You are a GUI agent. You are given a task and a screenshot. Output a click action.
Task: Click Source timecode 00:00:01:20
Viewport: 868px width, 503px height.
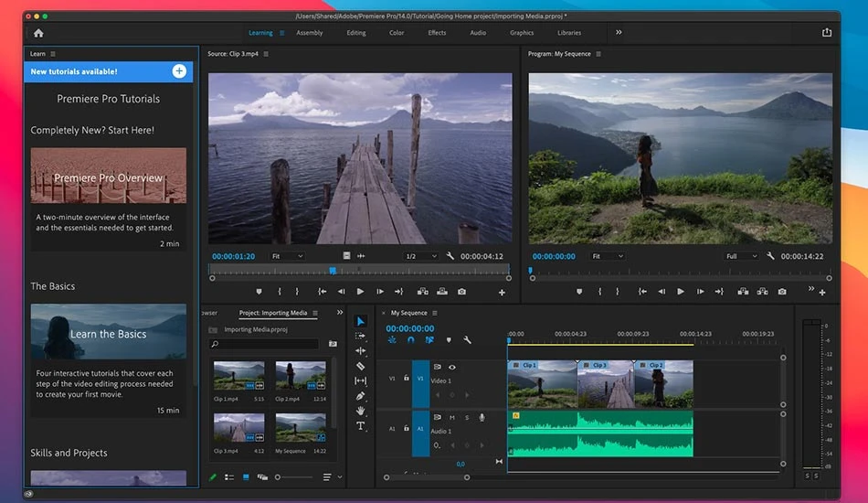(234, 256)
